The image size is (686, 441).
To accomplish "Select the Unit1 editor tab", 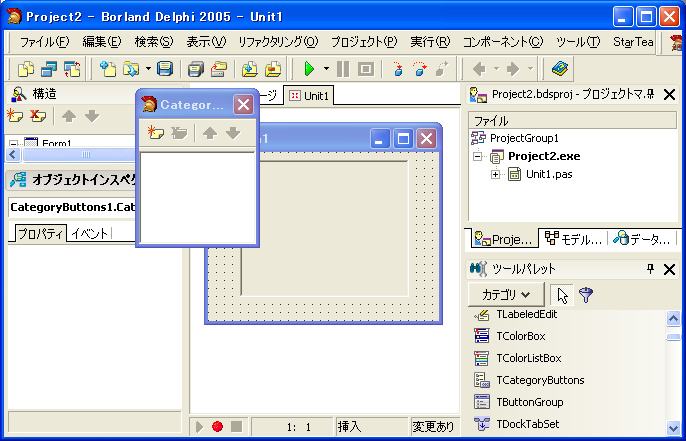I will coord(309,96).
